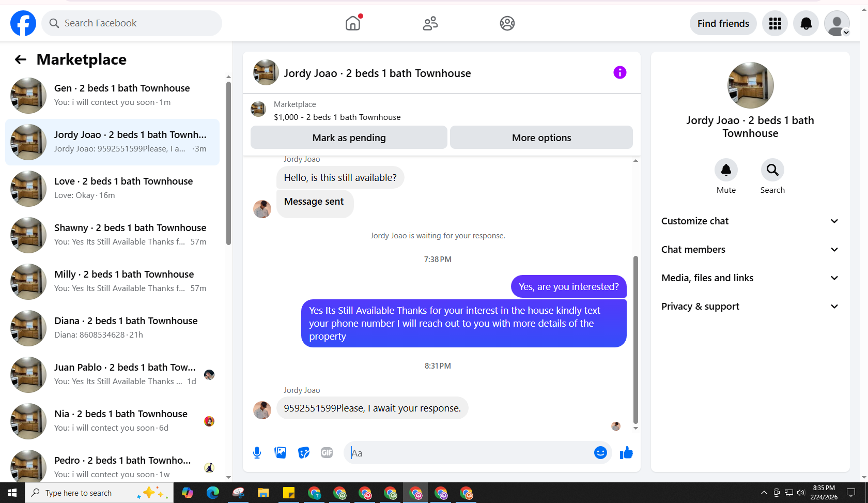This screenshot has height=503, width=868.
Task: Open Gen's townhouse conversation
Action: pyautogui.click(x=112, y=96)
